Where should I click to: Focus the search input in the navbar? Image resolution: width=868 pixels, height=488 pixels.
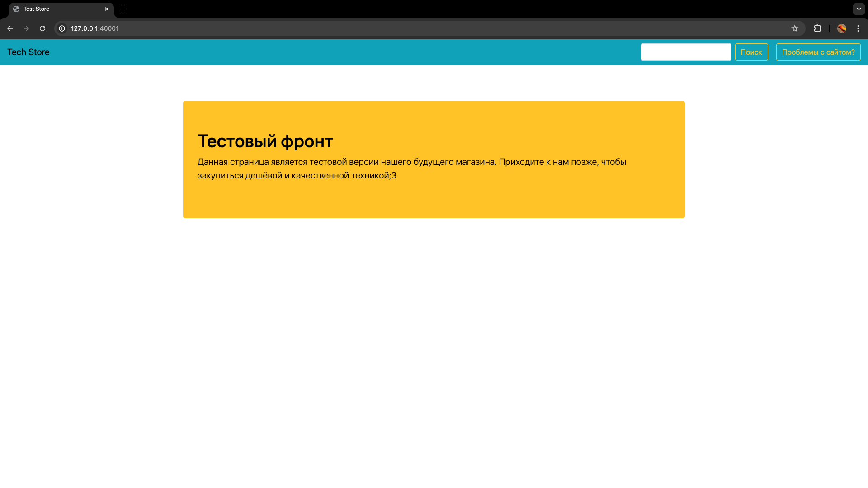[x=685, y=52]
